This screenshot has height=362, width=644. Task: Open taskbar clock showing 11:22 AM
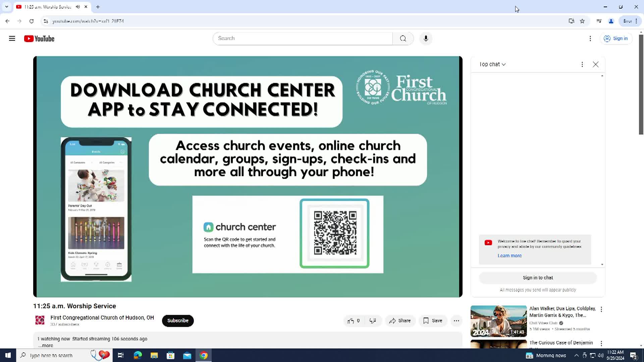click(615, 355)
